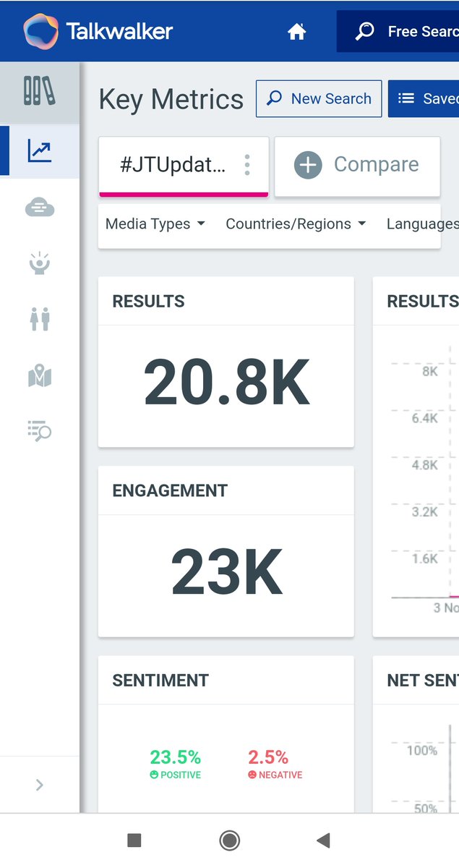Click the 20.8K results value

click(x=226, y=383)
